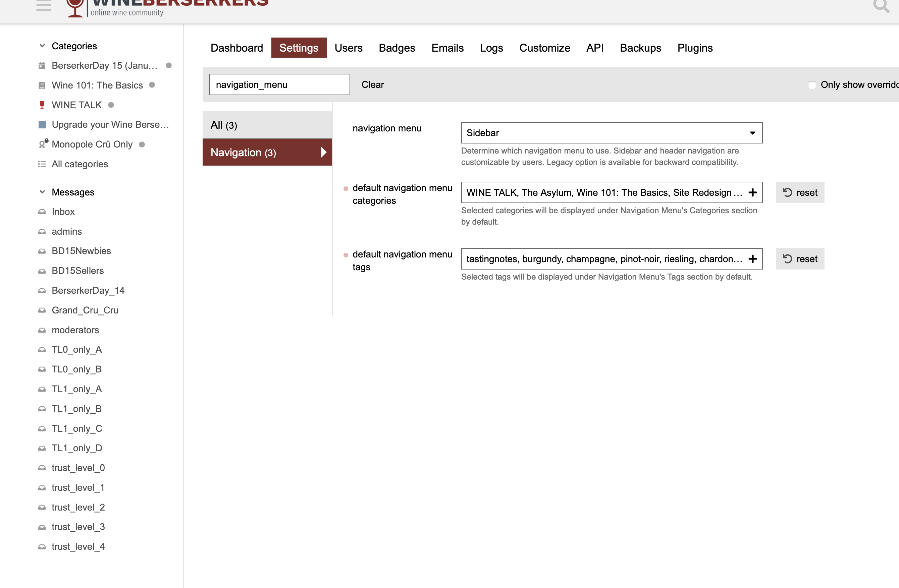
Task: Open default navigation menu categories selector
Action: 612,192
